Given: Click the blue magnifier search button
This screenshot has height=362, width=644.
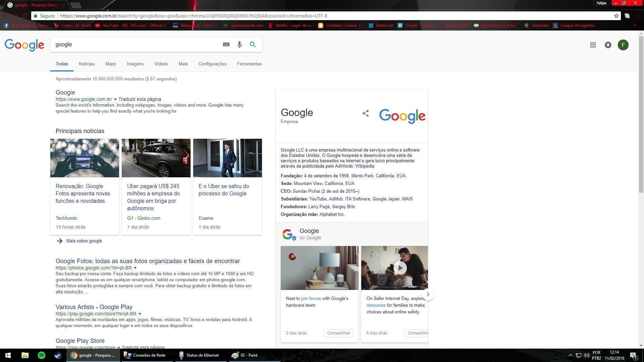Looking at the screenshot, I should tap(253, 45).
